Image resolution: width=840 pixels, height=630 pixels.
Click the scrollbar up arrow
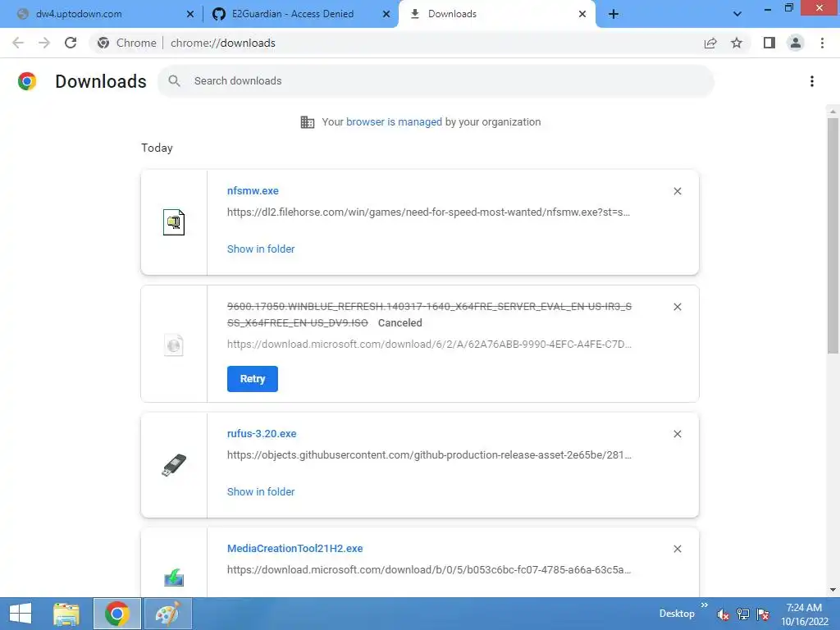tap(833, 112)
